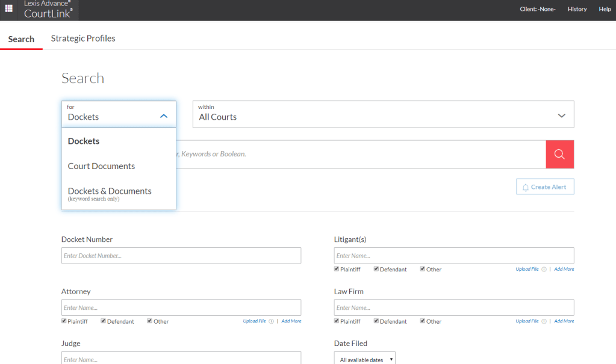Choose Dockets & Documents option
616x364 pixels.
110,191
